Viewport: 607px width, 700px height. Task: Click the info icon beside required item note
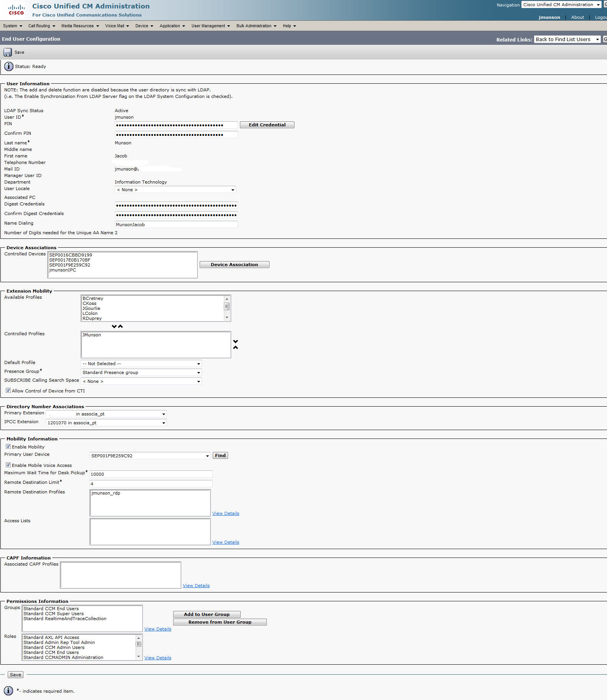[8, 690]
